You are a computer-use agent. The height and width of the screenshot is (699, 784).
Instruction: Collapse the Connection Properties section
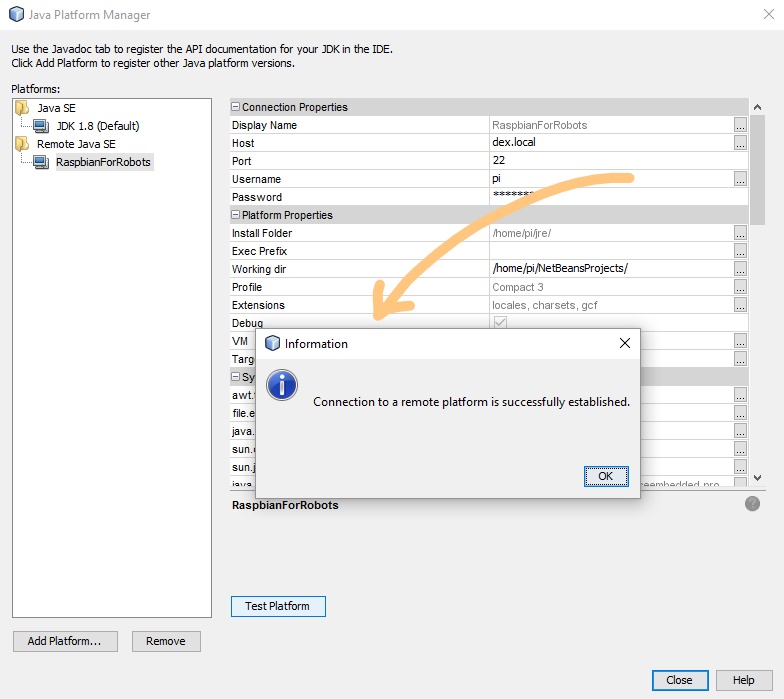[236, 106]
